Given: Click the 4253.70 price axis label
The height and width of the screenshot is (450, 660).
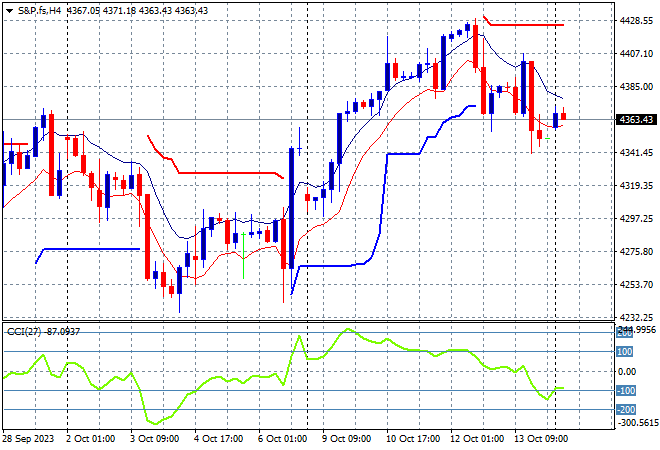Looking at the screenshot, I should tap(636, 284).
